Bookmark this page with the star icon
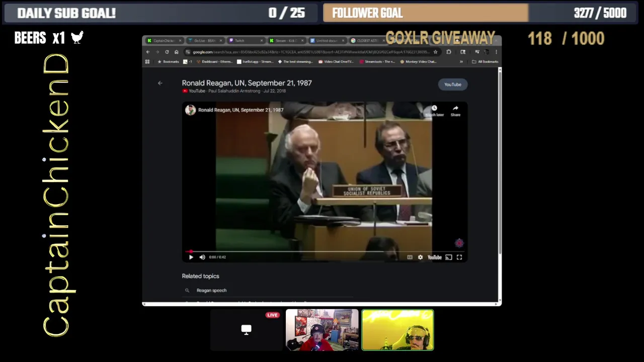The image size is (644, 362). [435, 52]
